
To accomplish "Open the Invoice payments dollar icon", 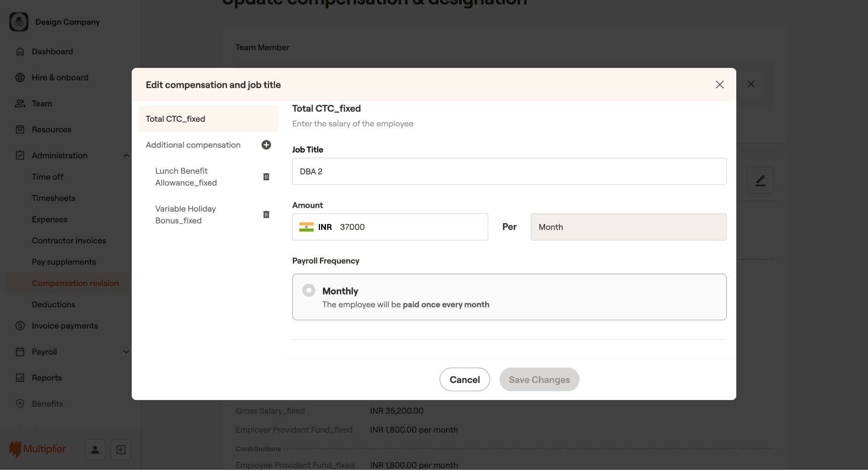I will click(x=20, y=326).
